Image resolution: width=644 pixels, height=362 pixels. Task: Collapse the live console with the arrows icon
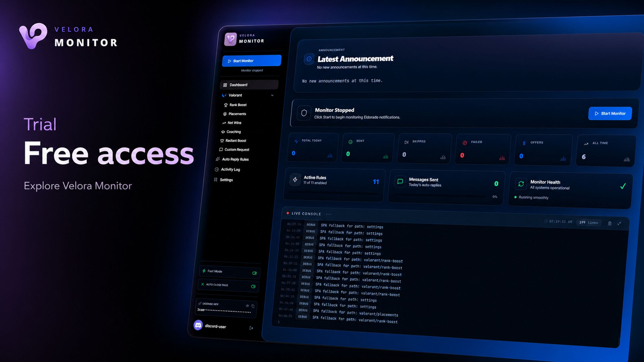click(619, 223)
